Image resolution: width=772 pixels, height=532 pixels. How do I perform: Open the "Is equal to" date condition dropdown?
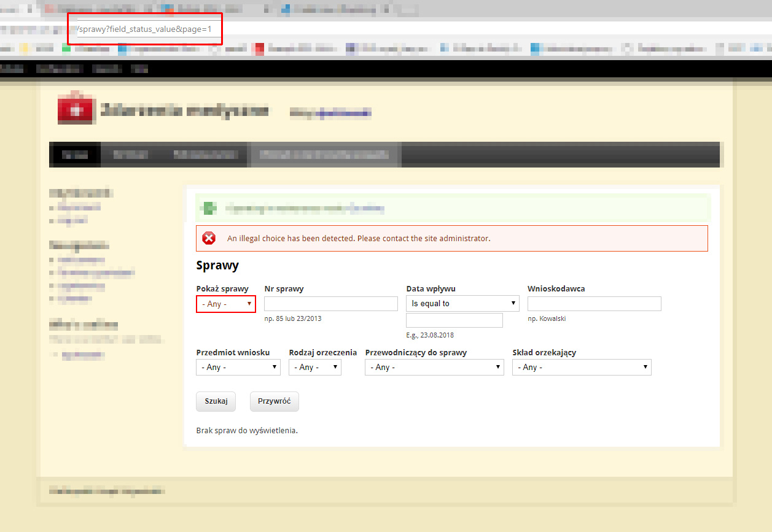coord(462,303)
